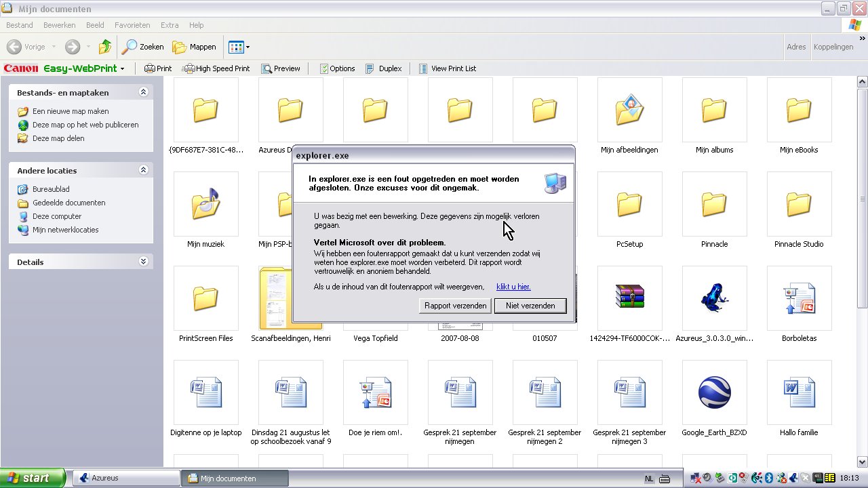This screenshot has width=868, height=488.
Task: Select the Mijn albums folder
Action: [714, 110]
